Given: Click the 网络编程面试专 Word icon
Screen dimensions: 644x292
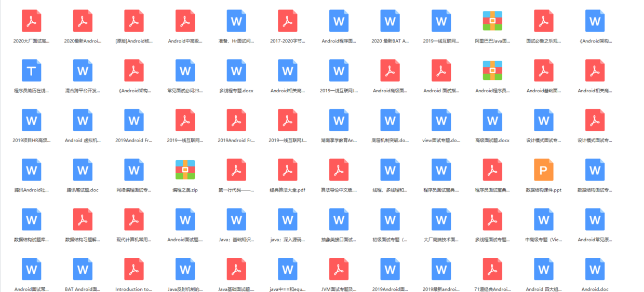Looking at the screenshot, I should tap(134, 170).
